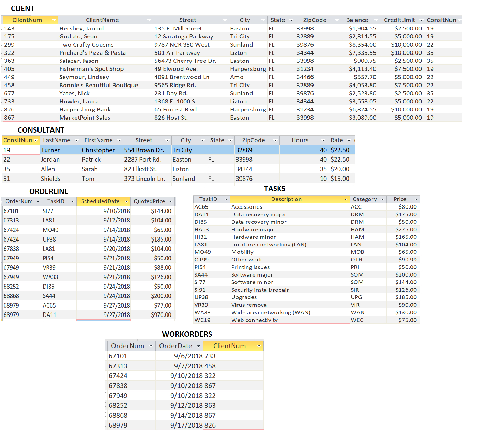Open the Hours column dropdown arrow
The width and height of the screenshot is (504, 432).
pyautogui.click(x=323, y=140)
